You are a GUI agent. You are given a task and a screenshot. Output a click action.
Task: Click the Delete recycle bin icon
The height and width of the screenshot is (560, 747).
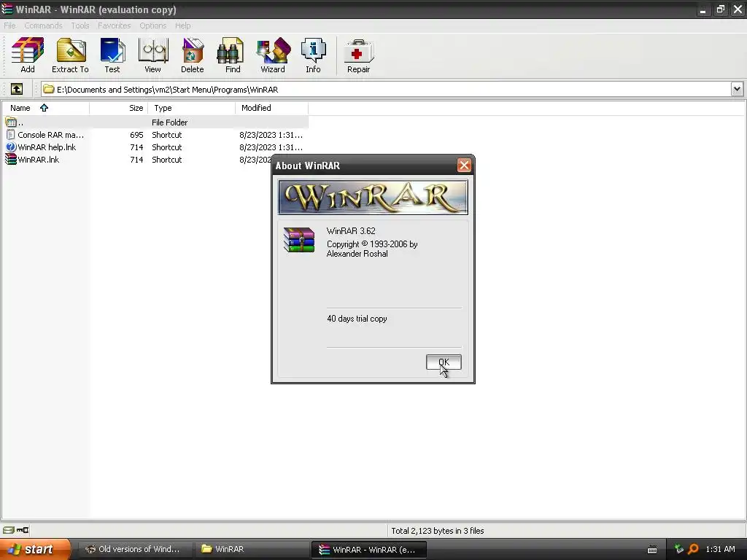pyautogui.click(x=193, y=55)
